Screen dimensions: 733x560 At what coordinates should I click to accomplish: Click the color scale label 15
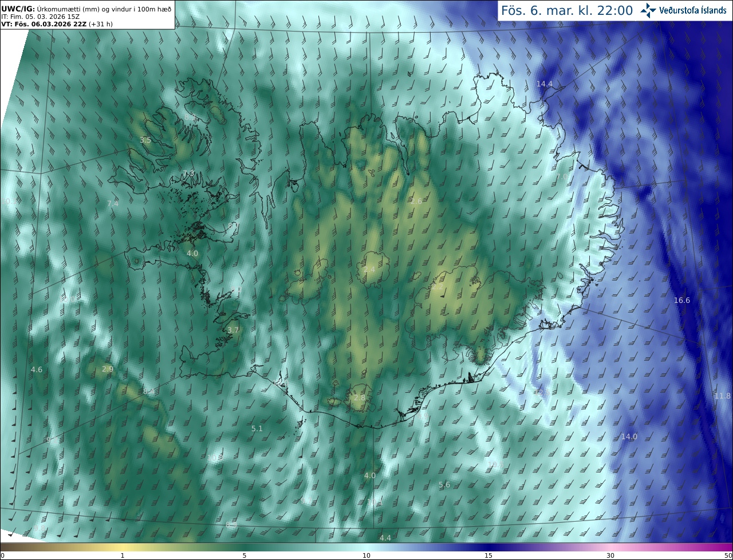point(488,555)
